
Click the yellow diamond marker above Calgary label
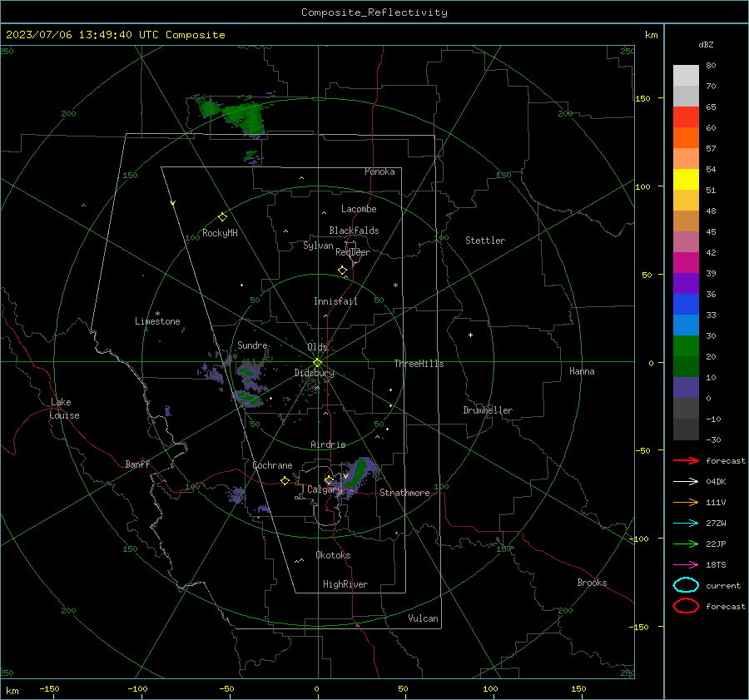329,479
